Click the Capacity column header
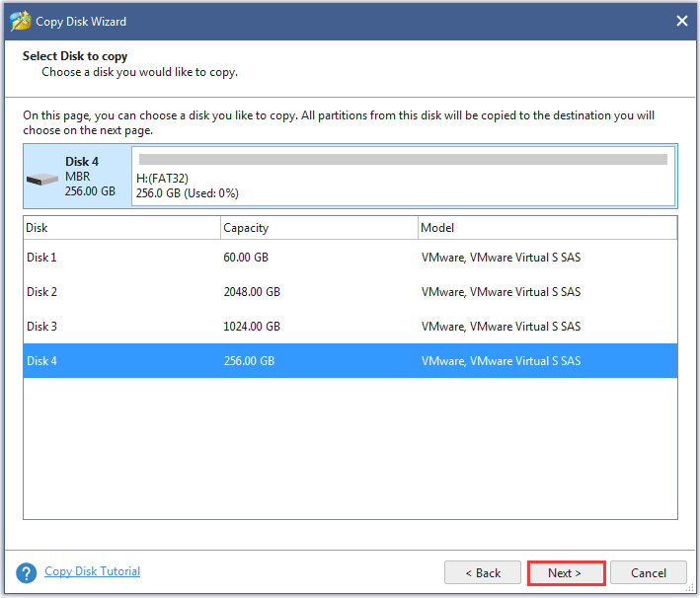Screen dimensions: 700x598 click(x=318, y=228)
